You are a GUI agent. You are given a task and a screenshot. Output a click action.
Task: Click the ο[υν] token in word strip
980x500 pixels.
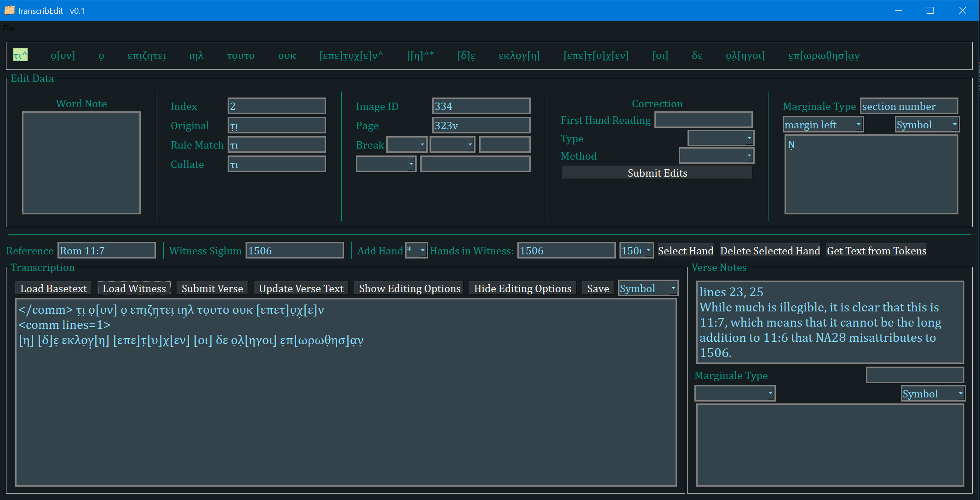click(x=63, y=56)
